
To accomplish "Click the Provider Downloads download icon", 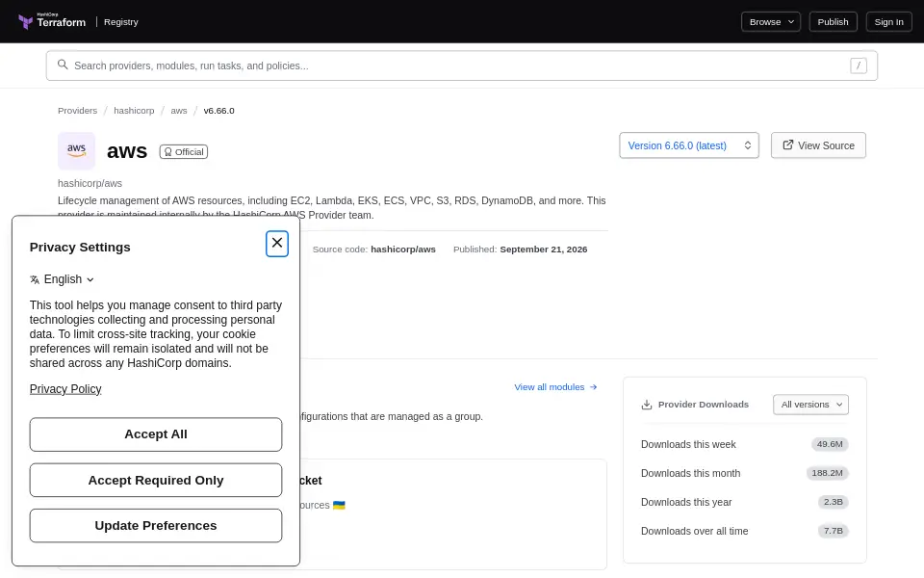I will (x=647, y=405).
